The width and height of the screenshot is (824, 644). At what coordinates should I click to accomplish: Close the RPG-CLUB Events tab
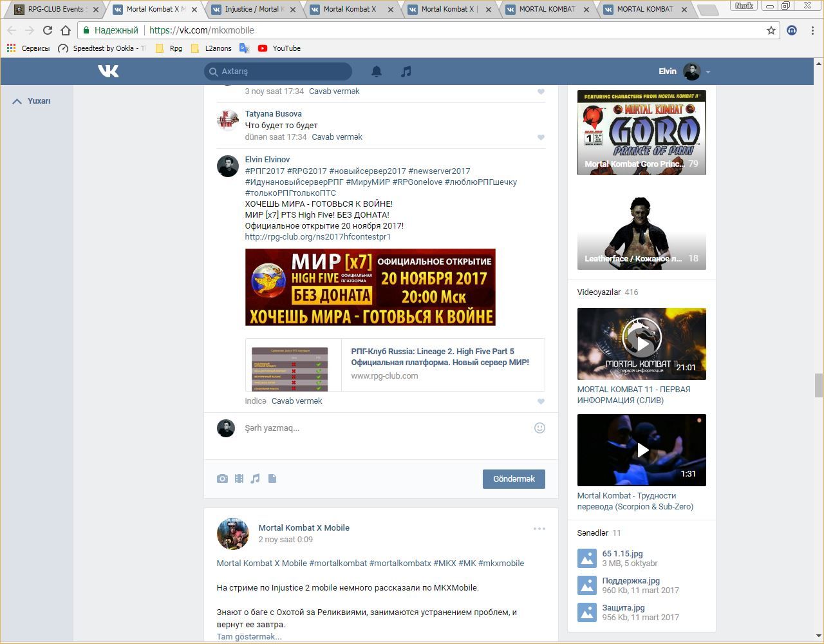coord(96,10)
